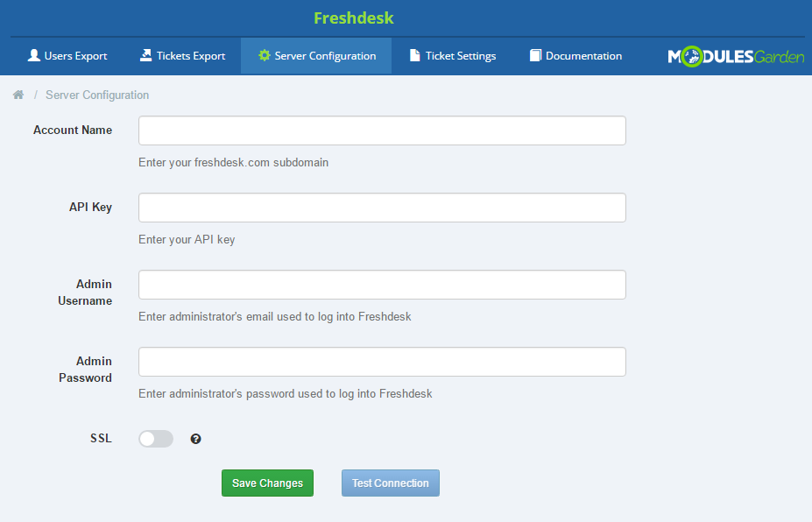Viewport: 812px width, 522px height.
Task: Click the Tickets Export tray icon
Action: click(146, 55)
